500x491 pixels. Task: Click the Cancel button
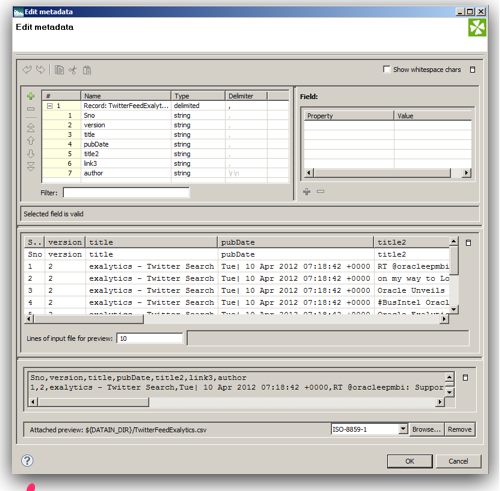tap(458, 461)
